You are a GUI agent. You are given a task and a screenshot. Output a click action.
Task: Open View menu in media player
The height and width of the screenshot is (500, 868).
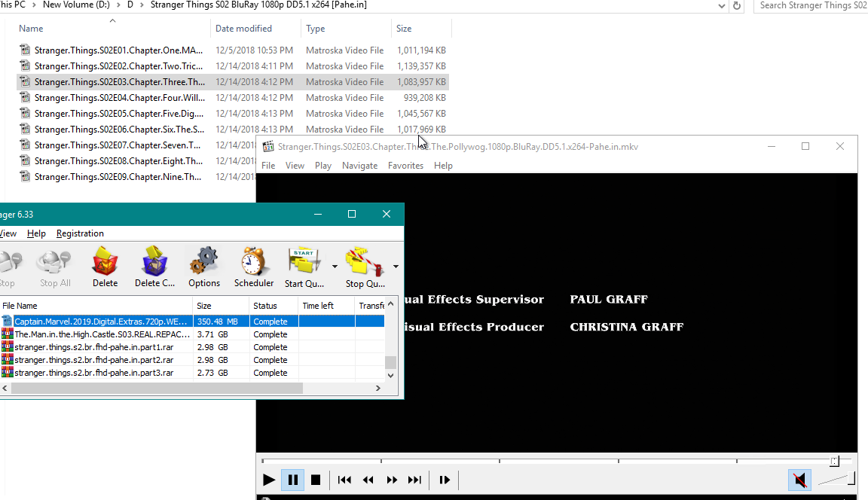[x=295, y=166]
